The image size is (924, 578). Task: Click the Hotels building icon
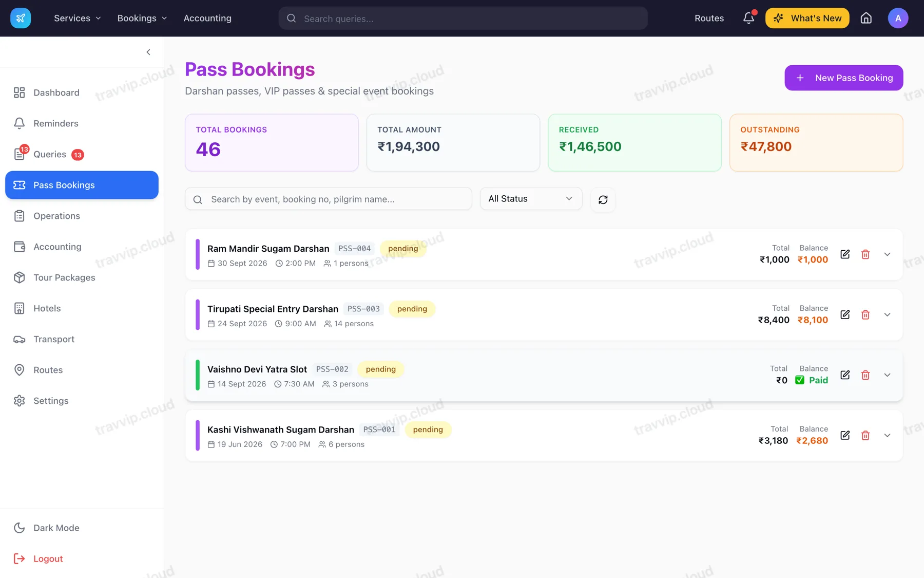coord(20,308)
